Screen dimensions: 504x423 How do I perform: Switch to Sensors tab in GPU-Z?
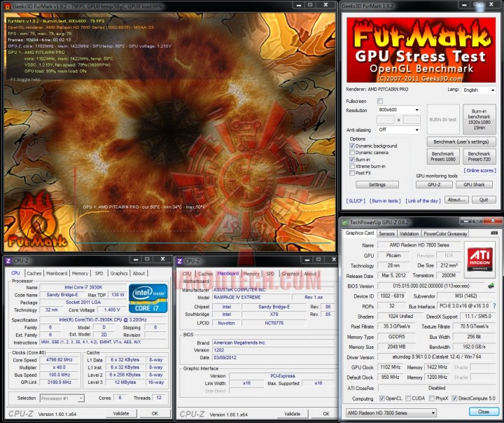pos(386,234)
